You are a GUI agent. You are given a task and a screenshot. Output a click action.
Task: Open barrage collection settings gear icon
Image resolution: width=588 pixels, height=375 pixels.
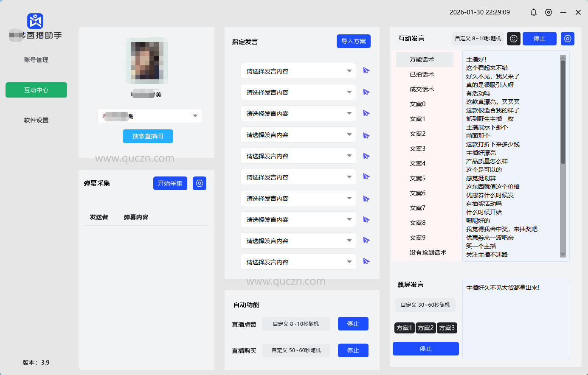pos(200,183)
